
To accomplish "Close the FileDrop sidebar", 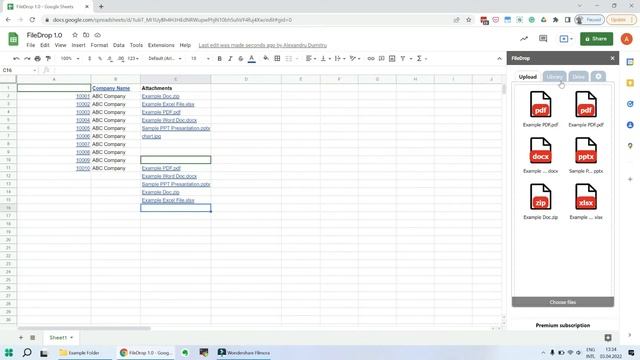I will click(x=612, y=58).
